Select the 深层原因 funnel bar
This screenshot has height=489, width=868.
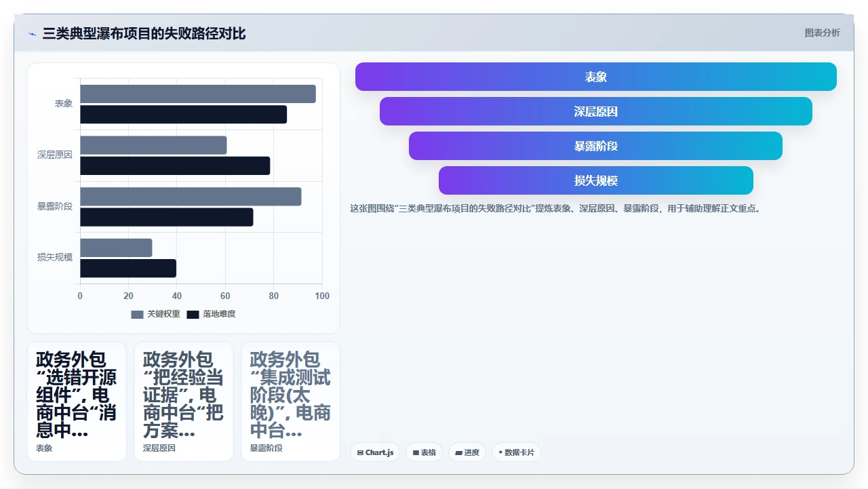point(595,111)
